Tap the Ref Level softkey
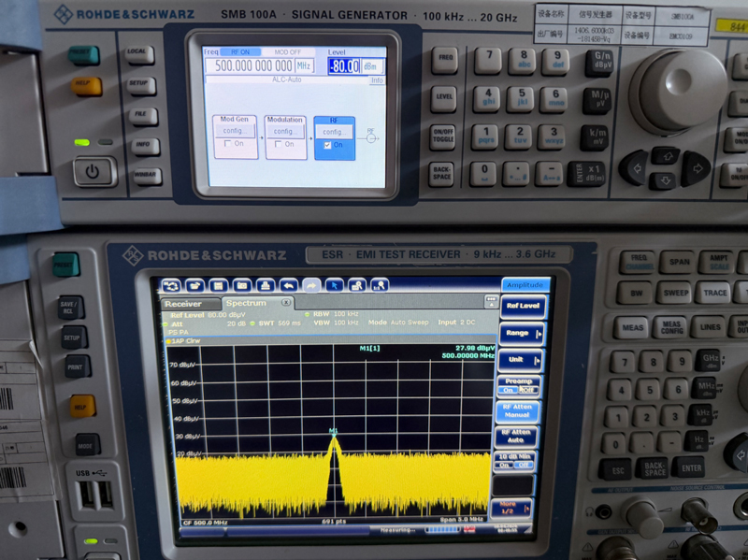Screen dimensions: 748x560 (523, 306)
